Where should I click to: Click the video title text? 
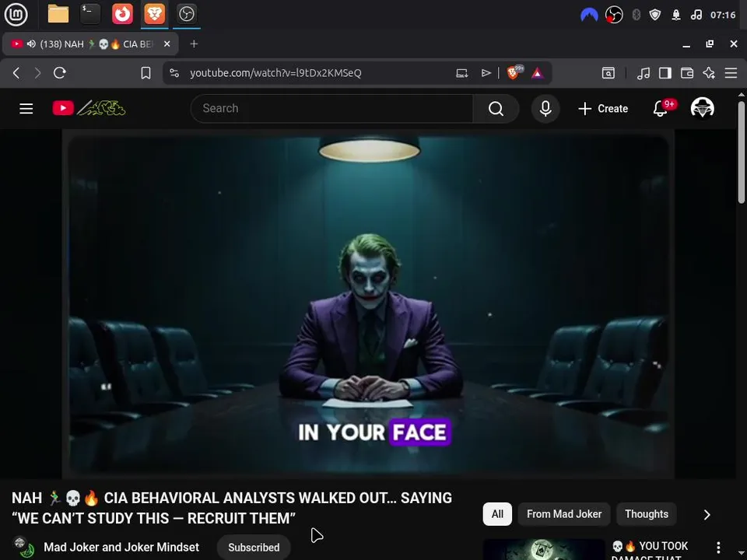[232, 508]
